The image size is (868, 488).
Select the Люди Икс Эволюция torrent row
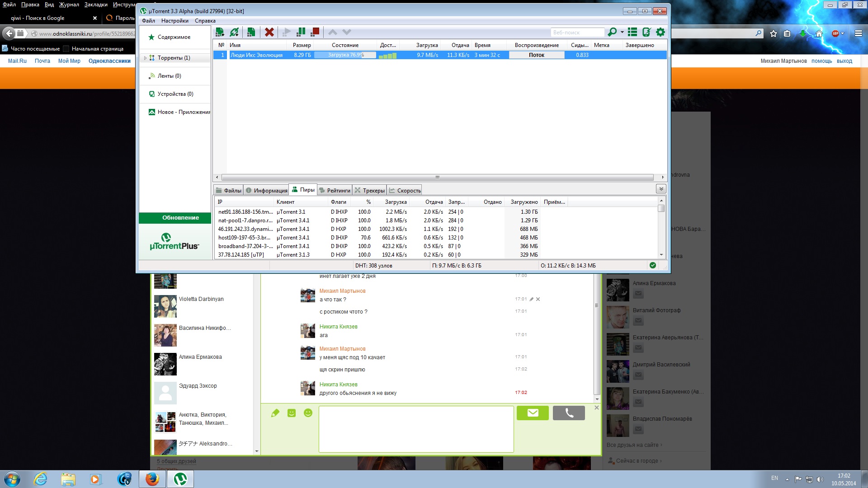439,55
